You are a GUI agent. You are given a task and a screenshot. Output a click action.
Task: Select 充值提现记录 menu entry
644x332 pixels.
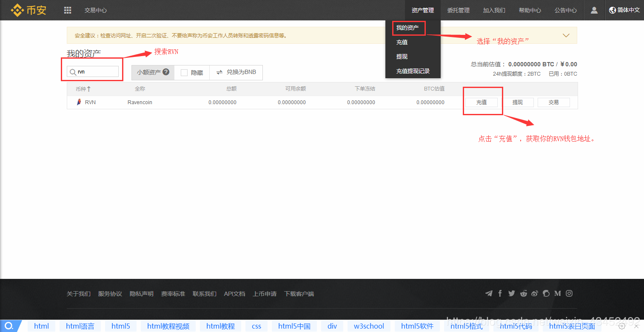(413, 71)
